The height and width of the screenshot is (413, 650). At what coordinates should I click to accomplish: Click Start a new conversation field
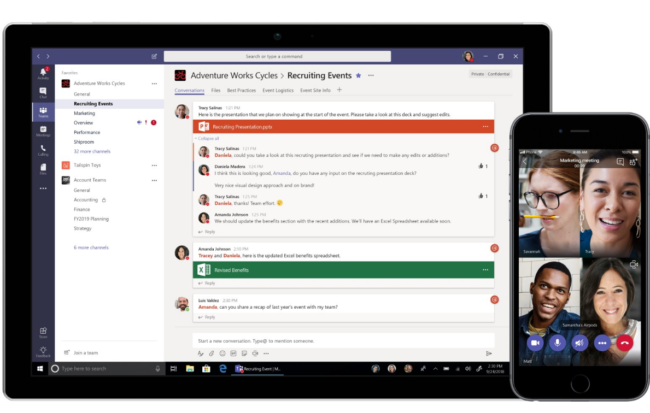[344, 341]
